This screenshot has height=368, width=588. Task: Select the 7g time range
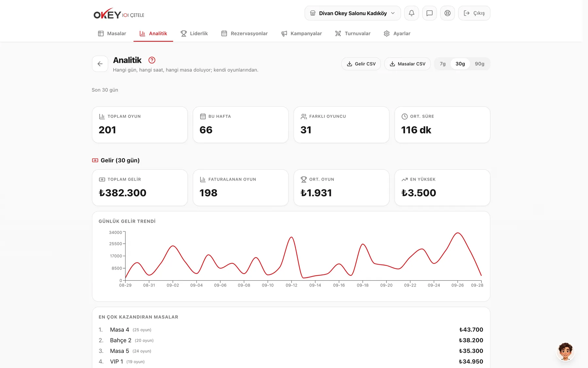443,64
